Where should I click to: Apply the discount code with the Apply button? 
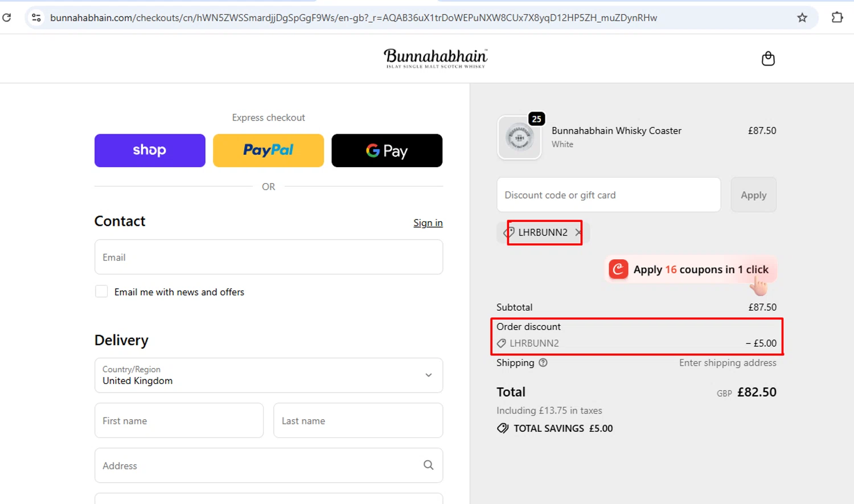753,195
